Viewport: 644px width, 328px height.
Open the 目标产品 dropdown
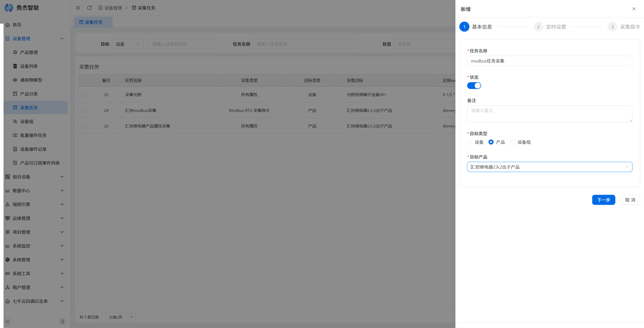pyautogui.click(x=549, y=167)
